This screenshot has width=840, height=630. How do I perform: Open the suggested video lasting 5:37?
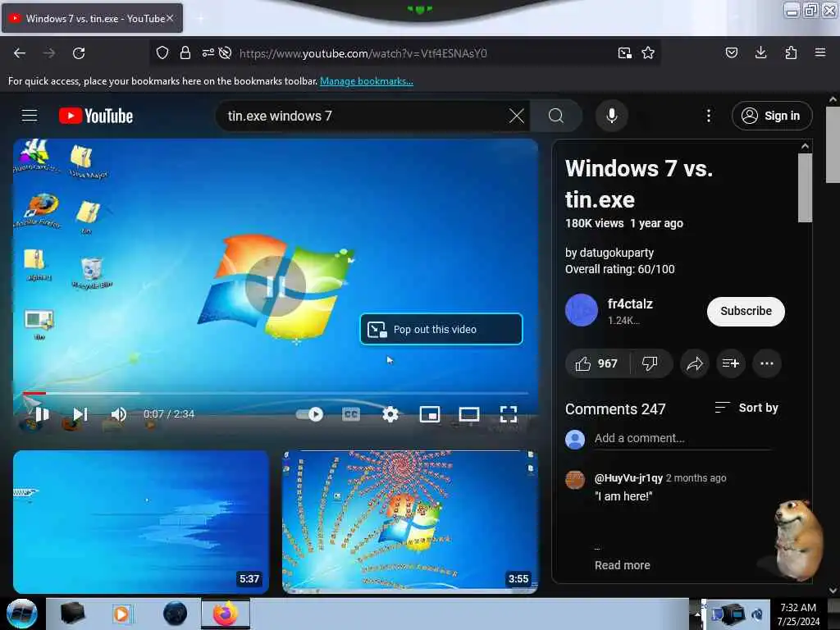pos(141,522)
